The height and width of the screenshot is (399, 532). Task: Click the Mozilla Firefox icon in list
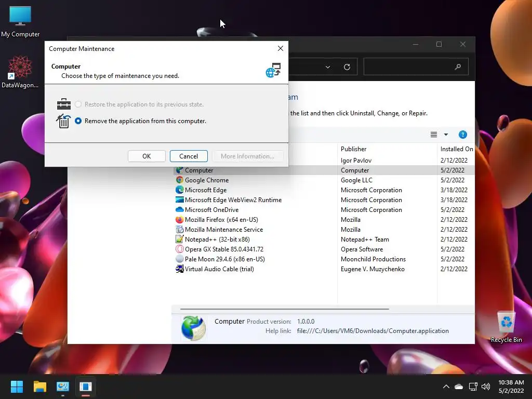179,220
